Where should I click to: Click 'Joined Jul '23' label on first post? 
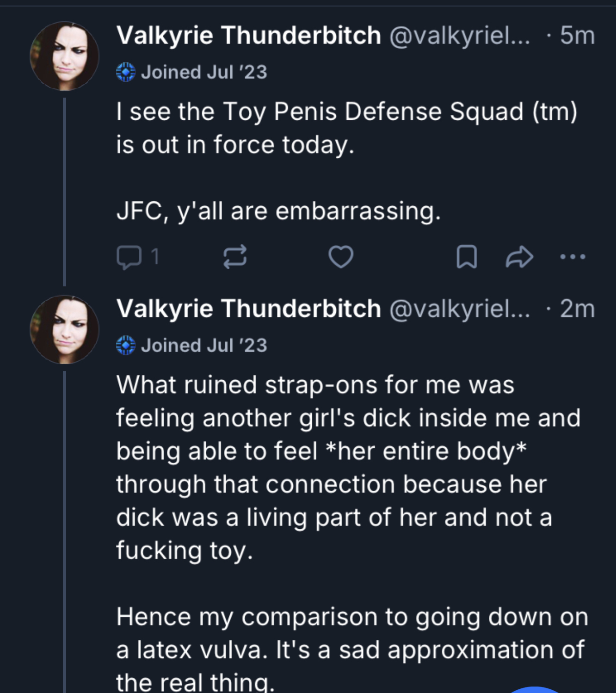coord(204,73)
